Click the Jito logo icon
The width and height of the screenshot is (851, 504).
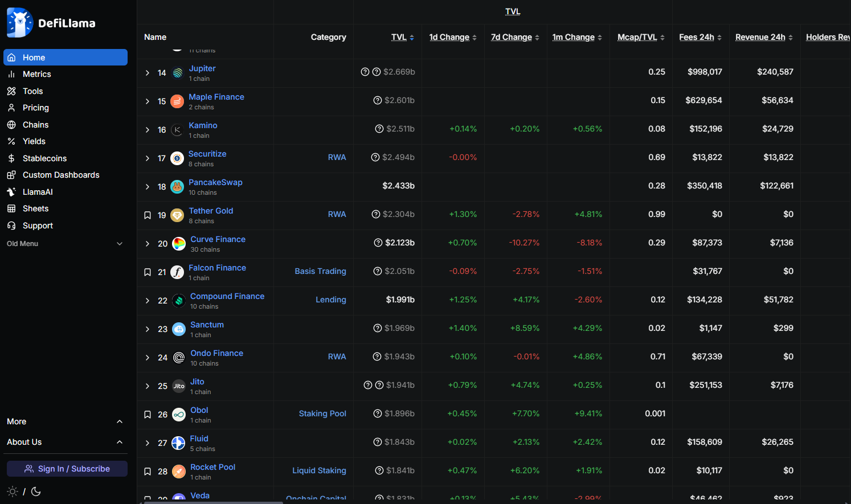tap(179, 386)
